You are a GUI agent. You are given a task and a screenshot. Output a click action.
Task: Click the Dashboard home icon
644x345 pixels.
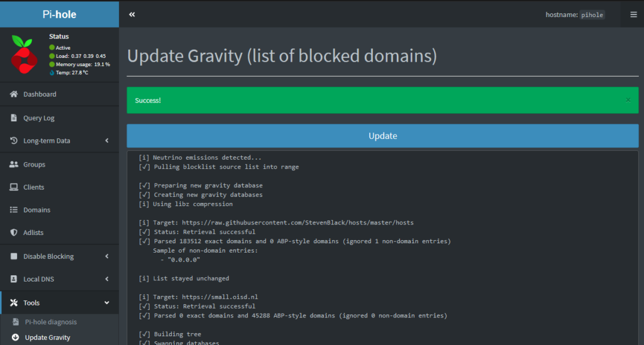(x=14, y=94)
